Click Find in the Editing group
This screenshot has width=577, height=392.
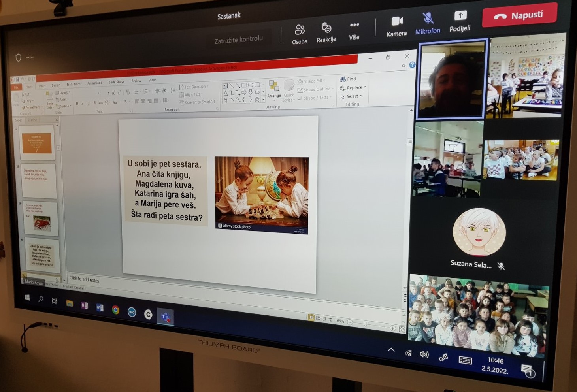click(348, 79)
